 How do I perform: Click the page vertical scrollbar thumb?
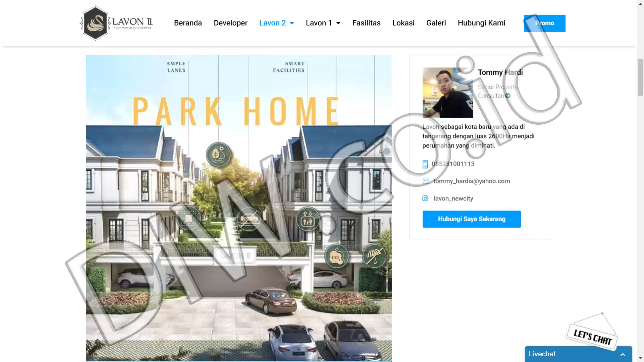(x=640, y=77)
